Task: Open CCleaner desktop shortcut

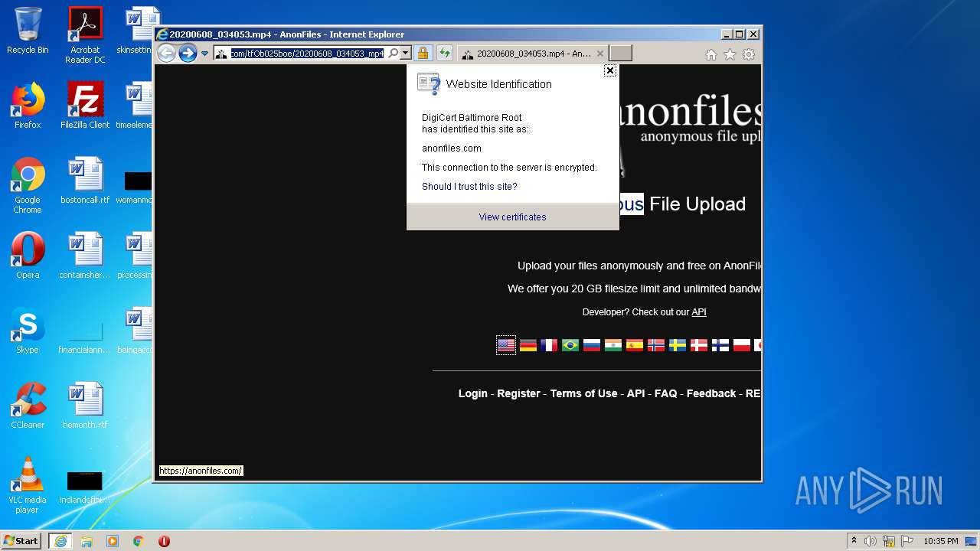Action: coord(28,406)
